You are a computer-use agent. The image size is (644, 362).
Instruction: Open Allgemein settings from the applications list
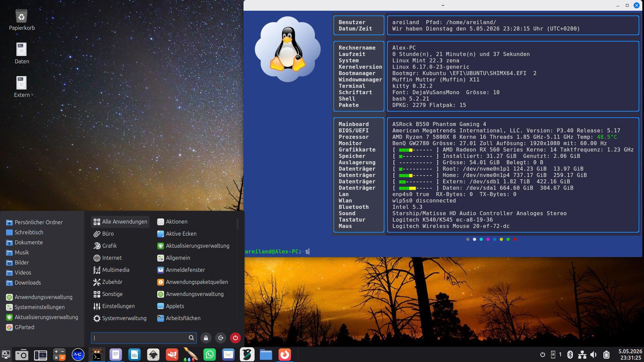[195, 258]
